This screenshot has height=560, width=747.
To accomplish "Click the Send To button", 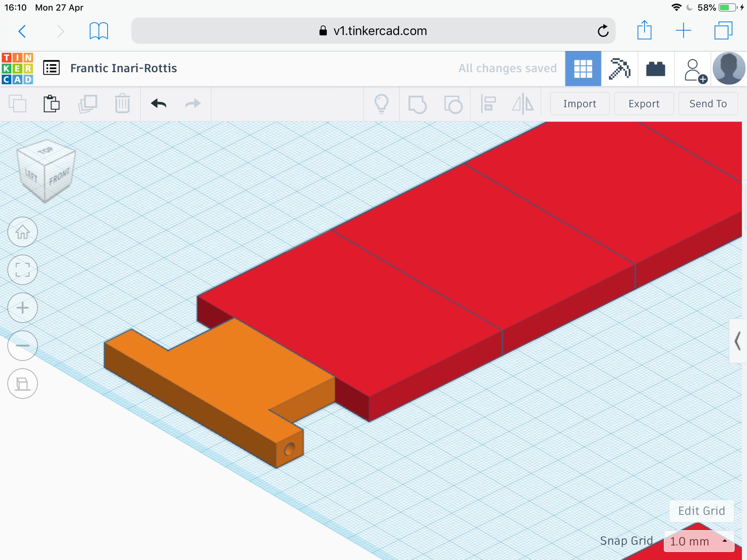I will click(708, 104).
